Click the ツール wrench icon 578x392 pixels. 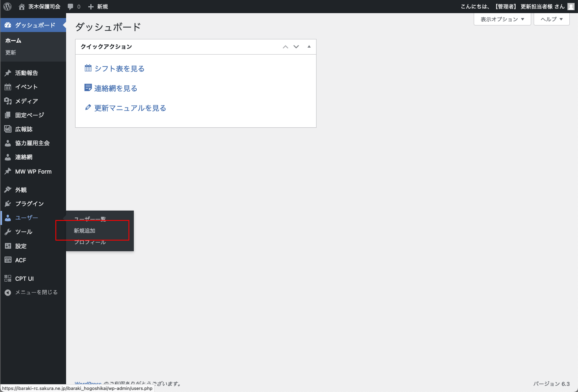[8, 232]
